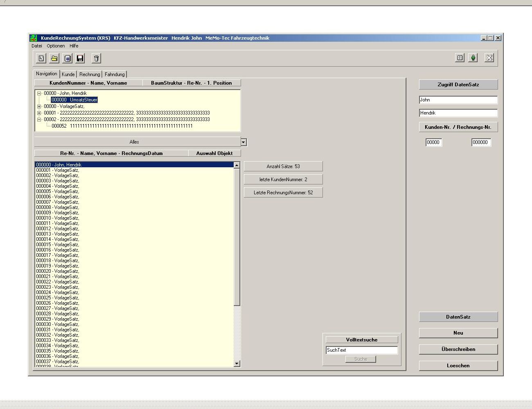Click the green person icon
532x409 pixels.
(473, 58)
